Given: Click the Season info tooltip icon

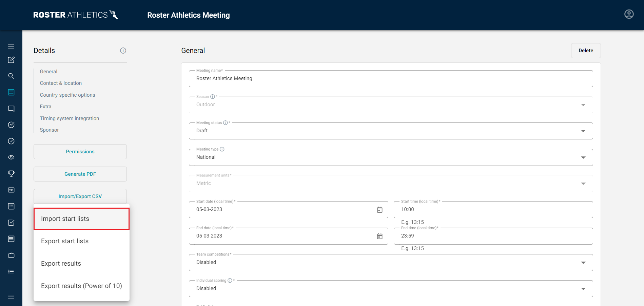Looking at the screenshot, I should coord(212,96).
